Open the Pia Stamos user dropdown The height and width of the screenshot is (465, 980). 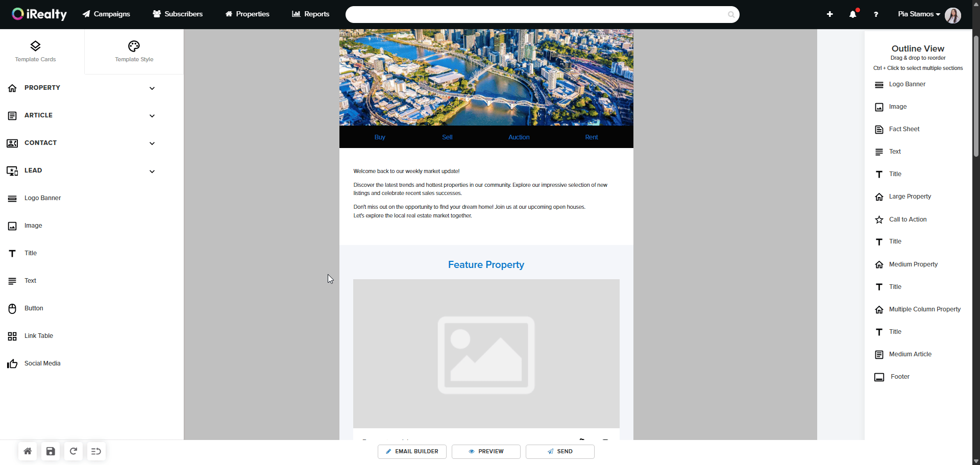click(919, 14)
